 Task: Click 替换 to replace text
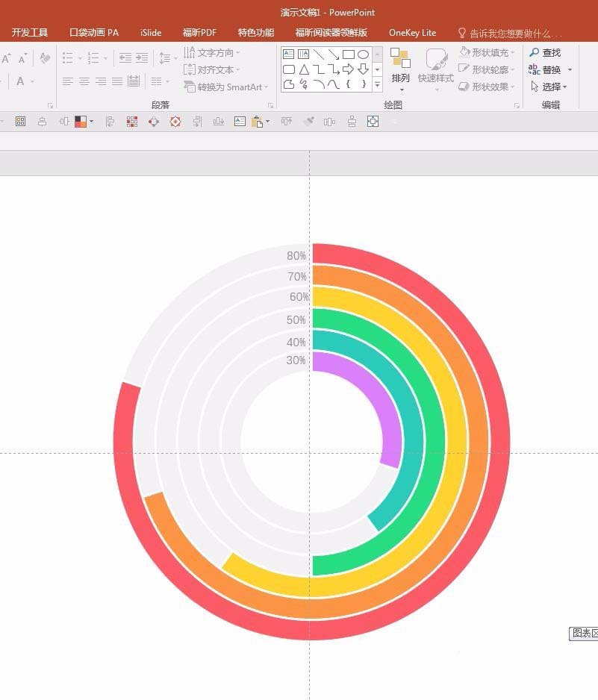point(545,69)
